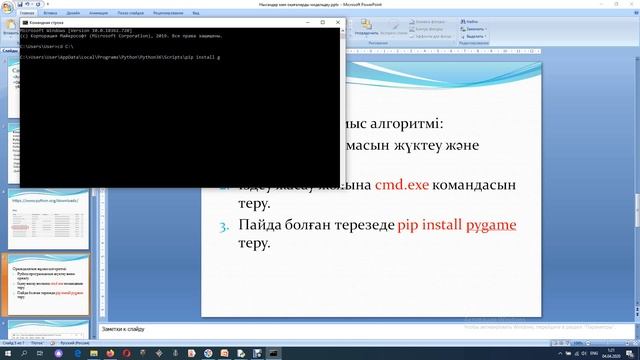The height and width of the screenshot is (360, 640).
Task: Click slide counter in status bar
Action: [13, 343]
